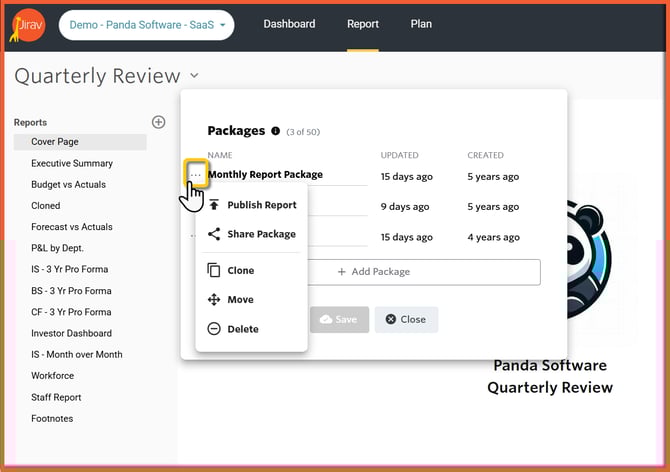Select Executive Summary in reports list
Image resolution: width=670 pixels, height=472 pixels.
72,163
